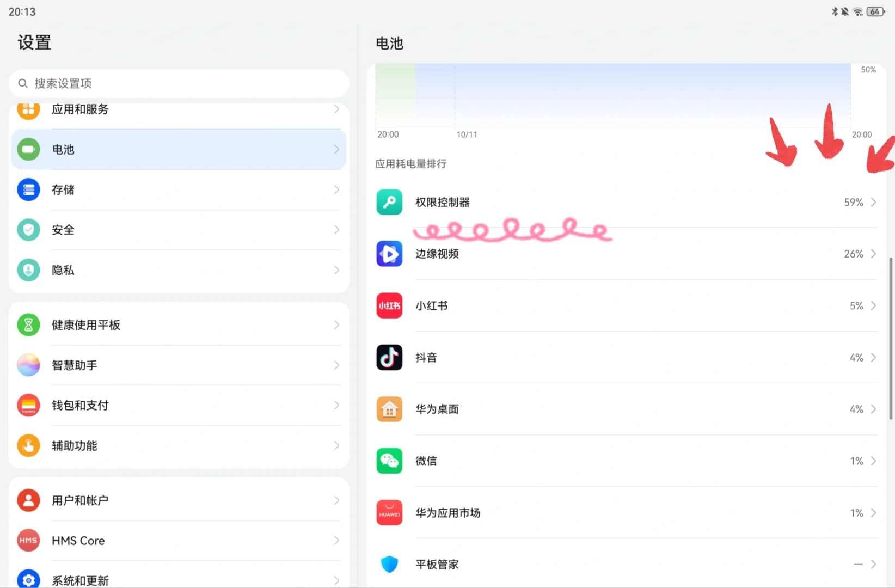Click the 华为应用市场 icon

[x=389, y=512]
